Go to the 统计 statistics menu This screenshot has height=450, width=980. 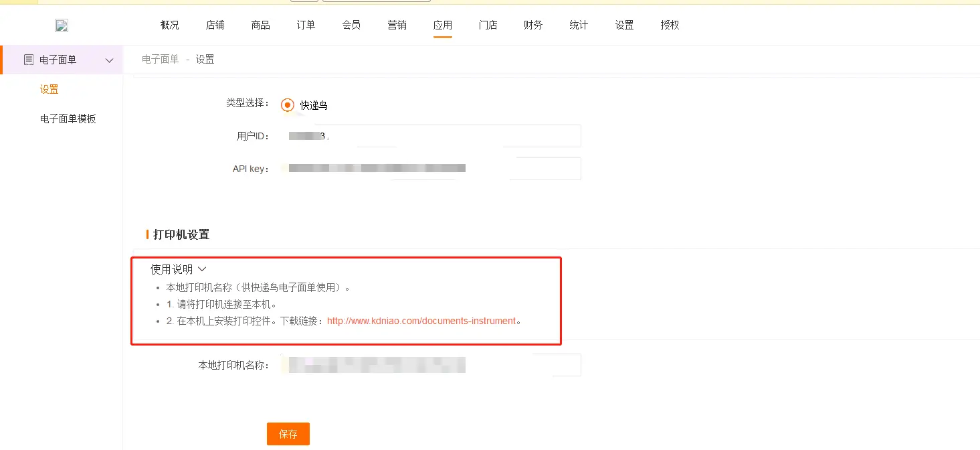[x=579, y=25]
